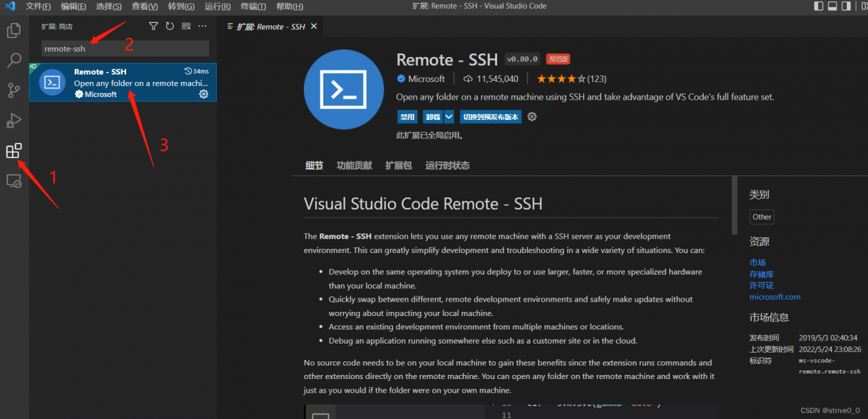Screen dimensions: 868x419
Task: Switch to the 功能贡献 tab
Action: click(353, 165)
